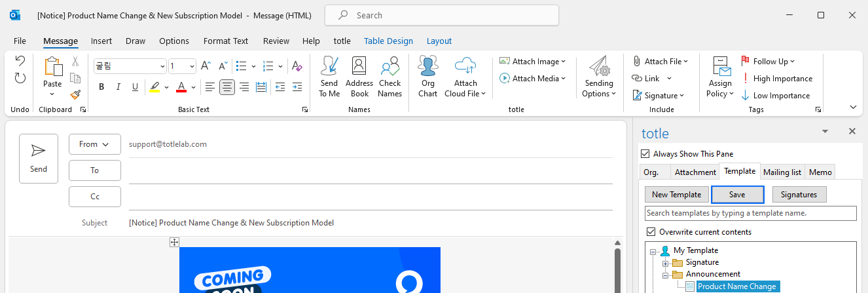The width and height of the screenshot is (868, 293).
Task: Uncheck Overwrite current contents
Action: pos(651,232)
